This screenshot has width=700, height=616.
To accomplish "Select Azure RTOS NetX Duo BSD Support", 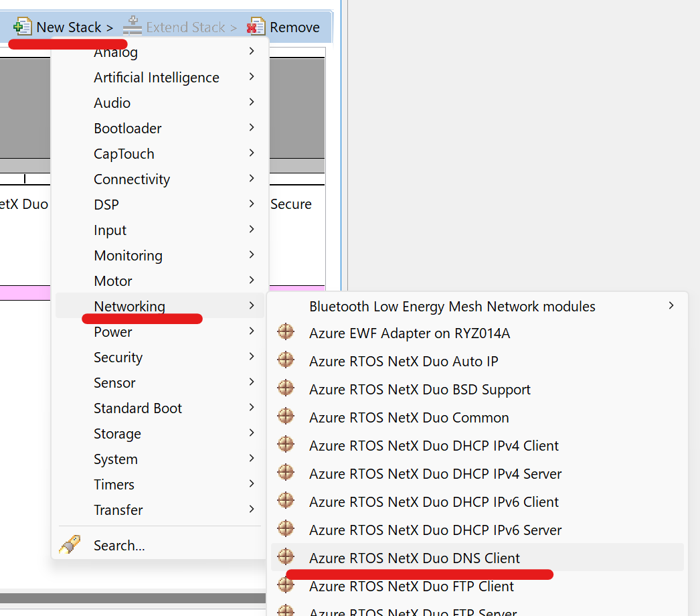I will 477,389.
